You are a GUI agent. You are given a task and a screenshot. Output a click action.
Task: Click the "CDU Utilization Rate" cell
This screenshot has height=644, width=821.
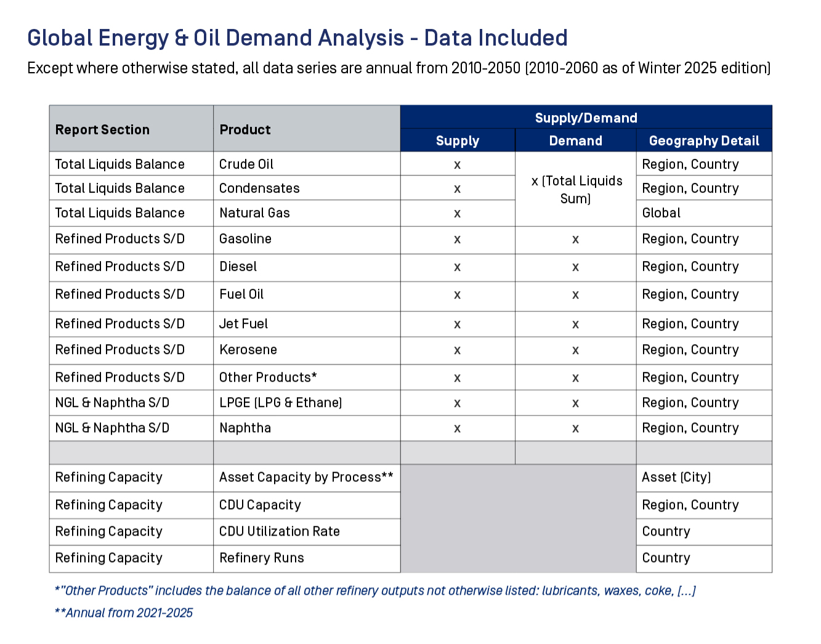coord(279,531)
